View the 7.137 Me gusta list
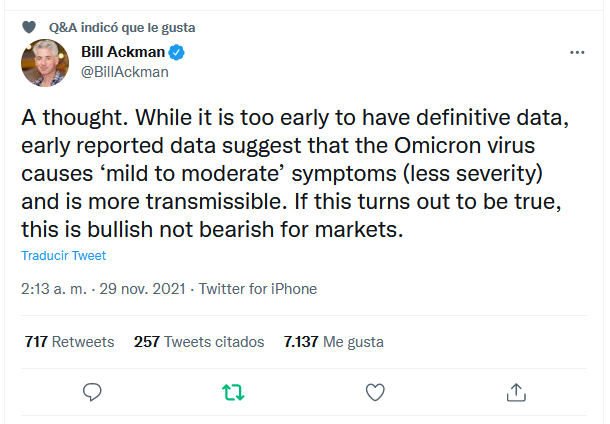The height and width of the screenshot is (424, 610). click(334, 341)
